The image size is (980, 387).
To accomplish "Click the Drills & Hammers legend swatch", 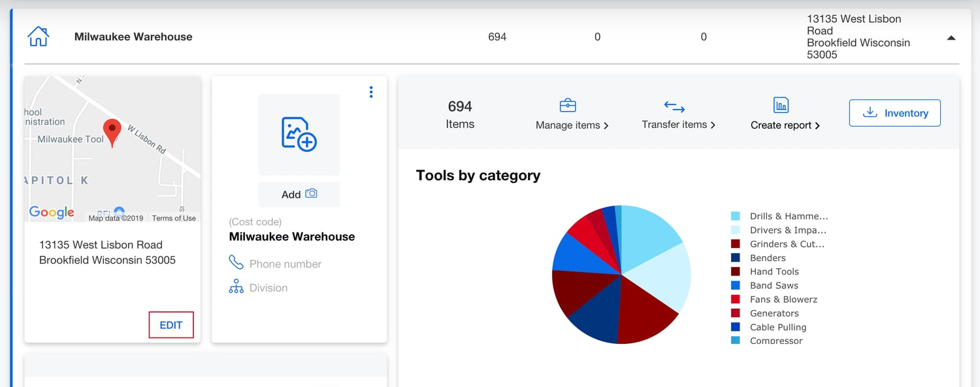I will pyautogui.click(x=736, y=216).
